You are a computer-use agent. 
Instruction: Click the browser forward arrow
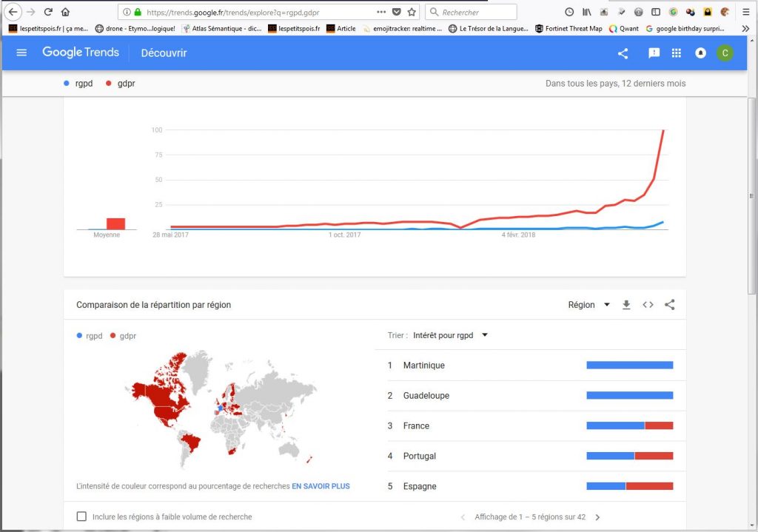point(30,12)
